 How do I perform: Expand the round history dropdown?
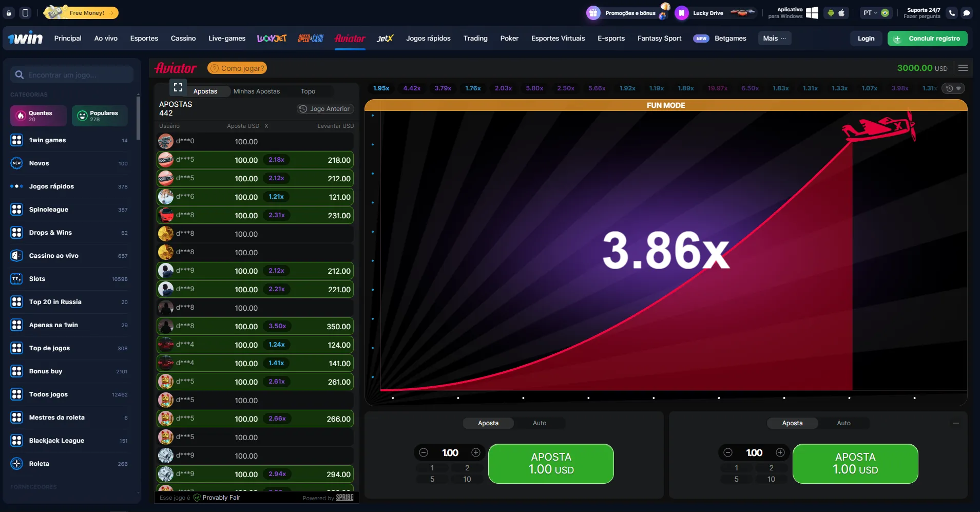(x=953, y=88)
